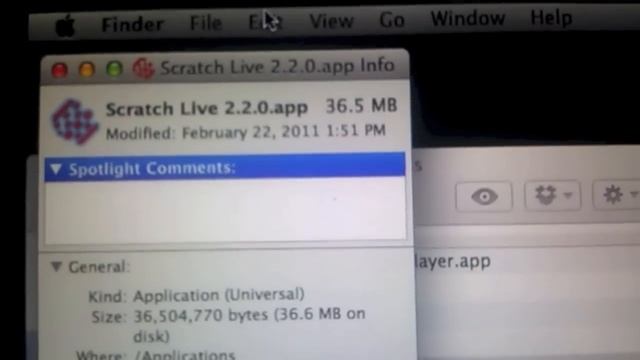Zoom the Scratch Live Info window

114,69
